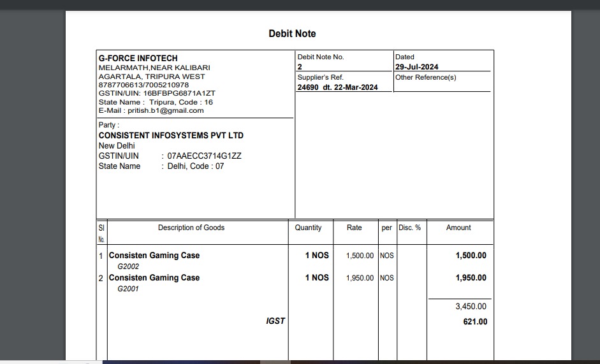Click the party name CONSISTENT INFOSYSTEMS PVT LTD

[171, 135]
